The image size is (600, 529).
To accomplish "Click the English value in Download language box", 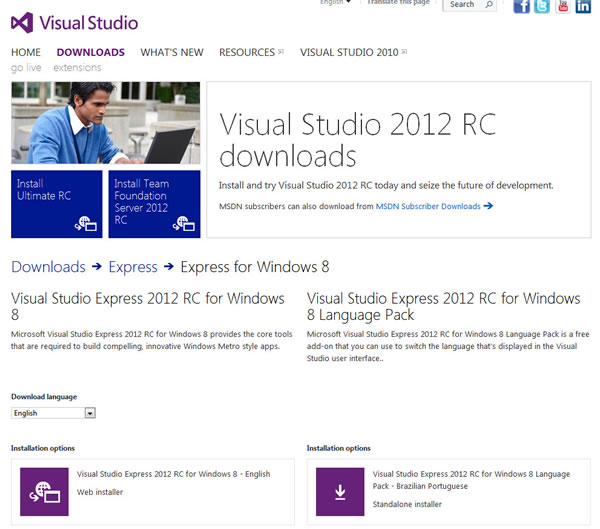I will point(26,413).
